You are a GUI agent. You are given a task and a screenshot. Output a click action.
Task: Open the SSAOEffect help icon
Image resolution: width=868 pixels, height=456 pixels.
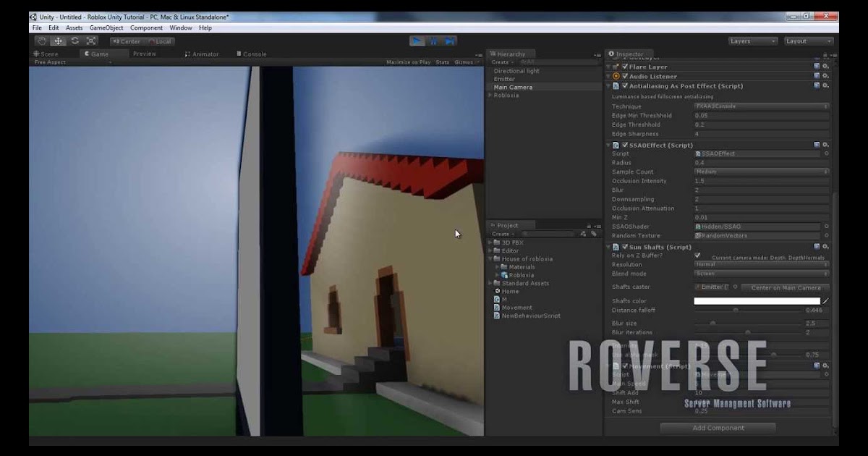click(x=817, y=145)
